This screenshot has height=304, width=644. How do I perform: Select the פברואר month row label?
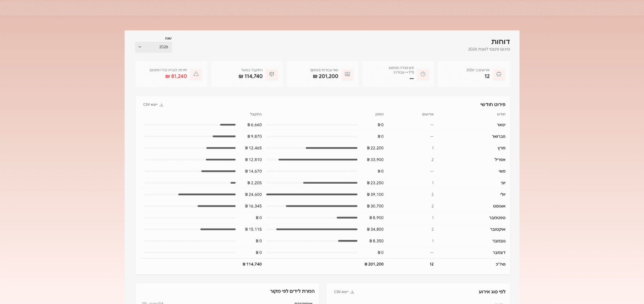[x=499, y=136]
